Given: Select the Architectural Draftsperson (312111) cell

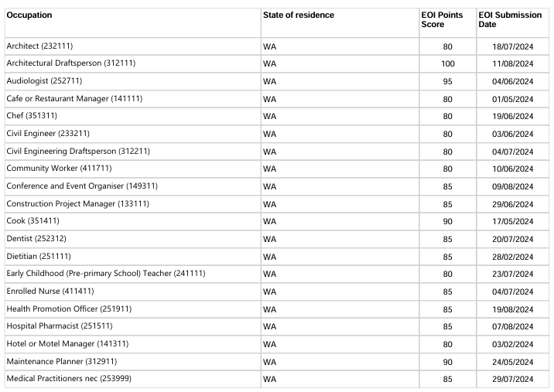Looking at the screenshot, I should [x=65, y=63].
